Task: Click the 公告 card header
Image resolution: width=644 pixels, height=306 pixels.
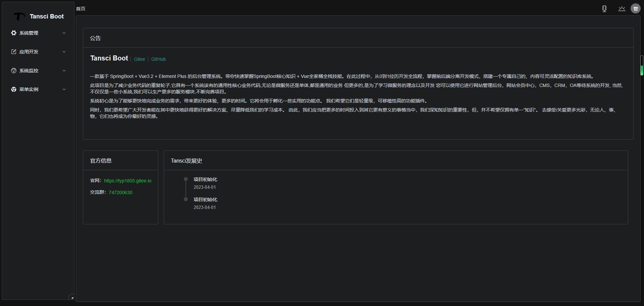Action: (x=358, y=38)
